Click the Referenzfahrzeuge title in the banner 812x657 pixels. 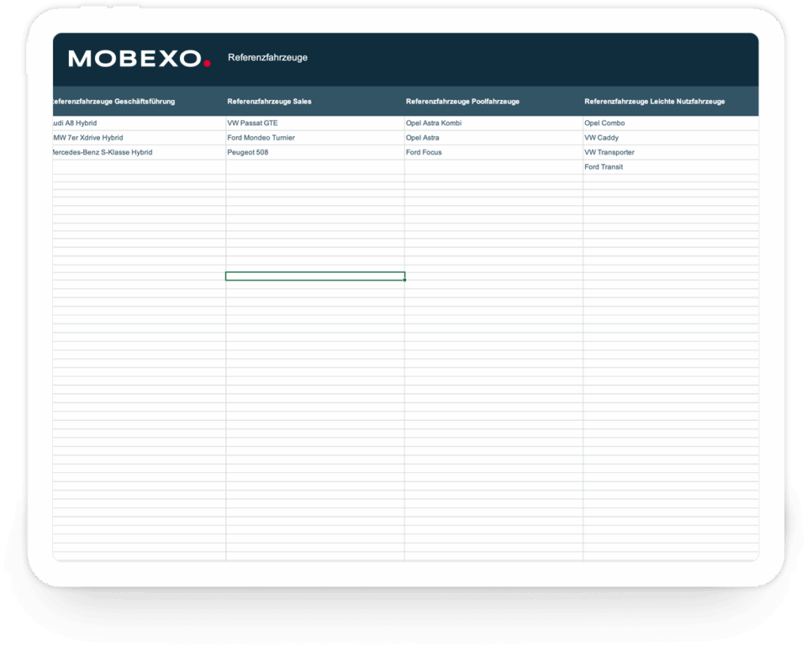tap(267, 58)
